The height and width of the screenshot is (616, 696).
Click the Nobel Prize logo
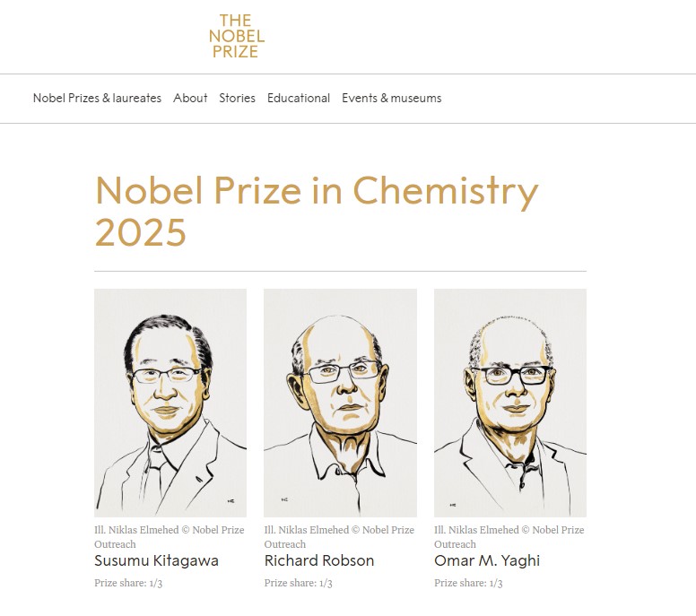tap(237, 37)
